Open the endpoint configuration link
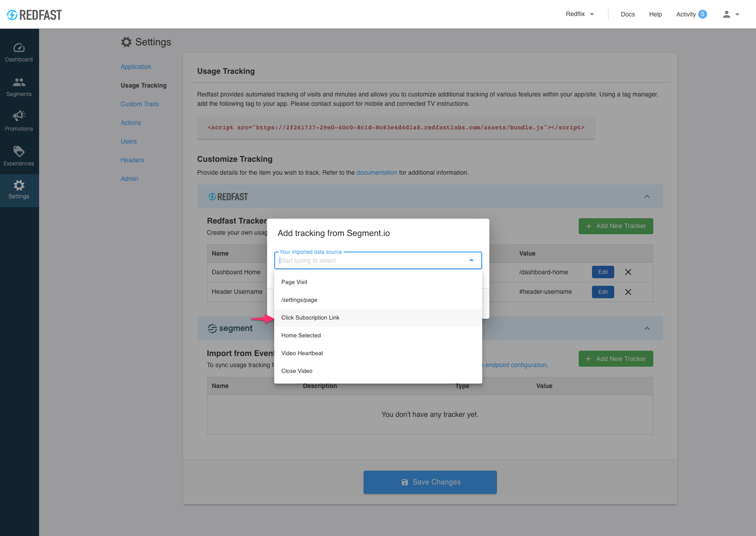Screen dimensions: 756x536 516,365
